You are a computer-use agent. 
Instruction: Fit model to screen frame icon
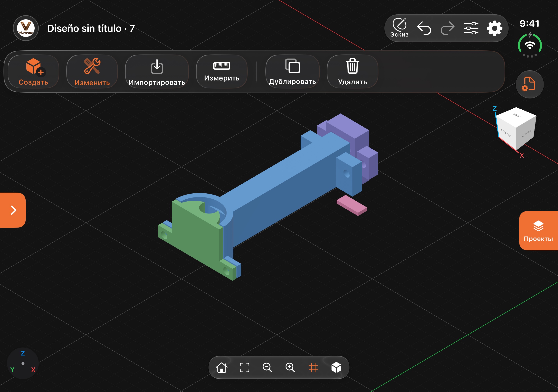click(x=244, y=367)
